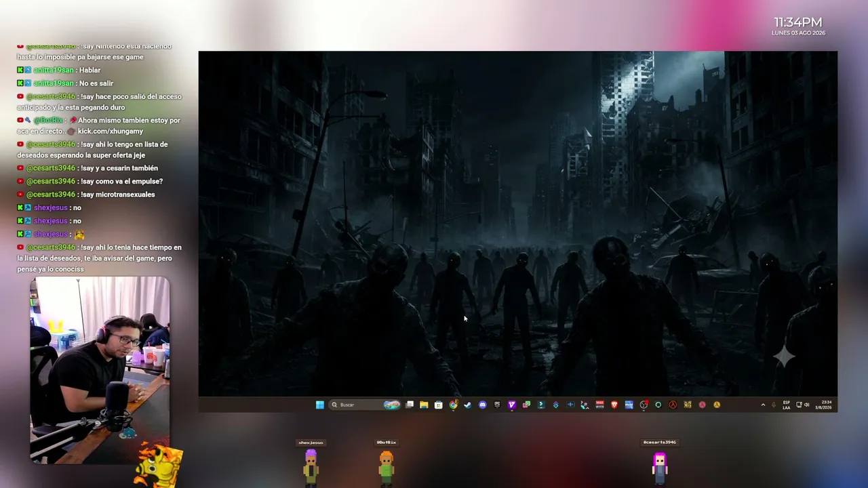Open network settings from the system tray

pyautogui.click(x=799, y=405)
